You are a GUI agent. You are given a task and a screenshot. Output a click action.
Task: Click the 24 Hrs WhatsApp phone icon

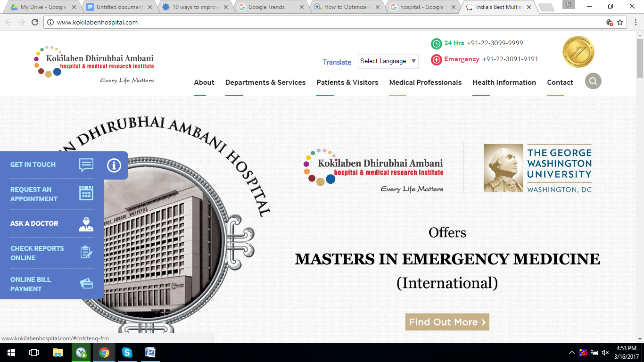tap(437, 44)
